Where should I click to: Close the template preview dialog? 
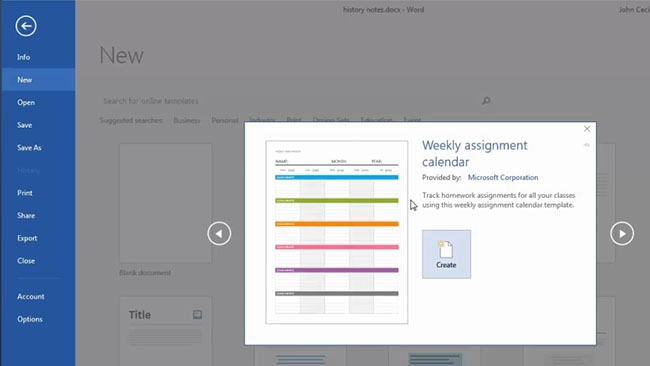[x=587, y=129]
